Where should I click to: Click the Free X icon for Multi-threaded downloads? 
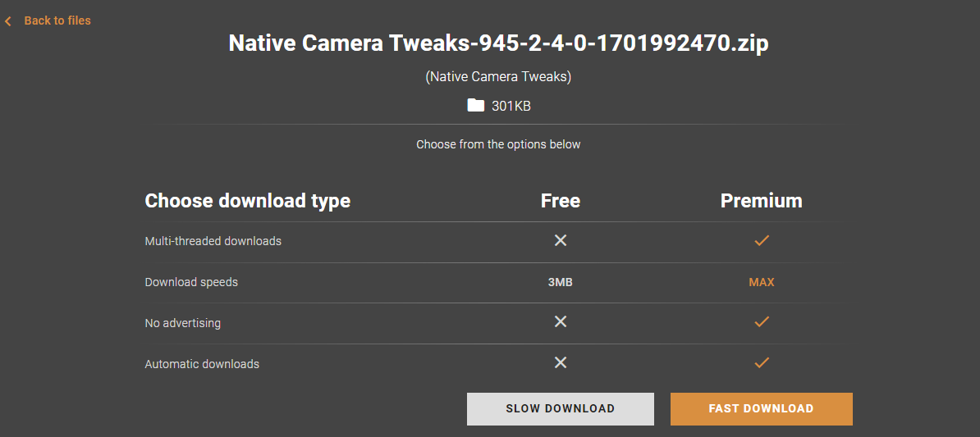point(561,240)
